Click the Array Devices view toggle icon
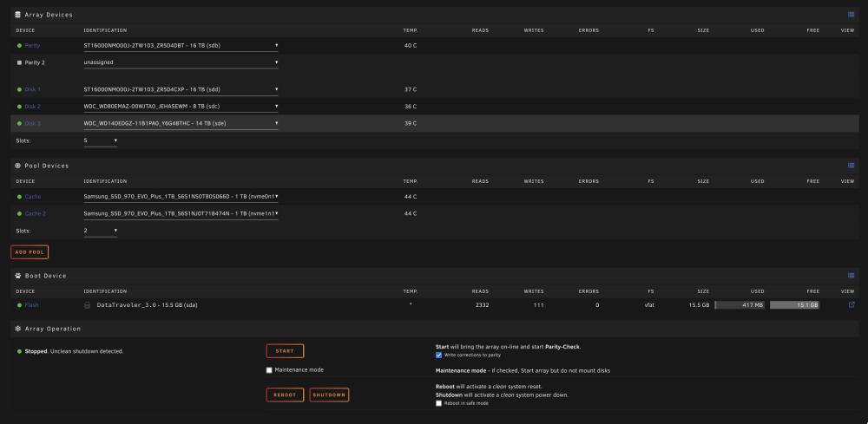The width and height of the screenshot is (868, 424). 851,15
